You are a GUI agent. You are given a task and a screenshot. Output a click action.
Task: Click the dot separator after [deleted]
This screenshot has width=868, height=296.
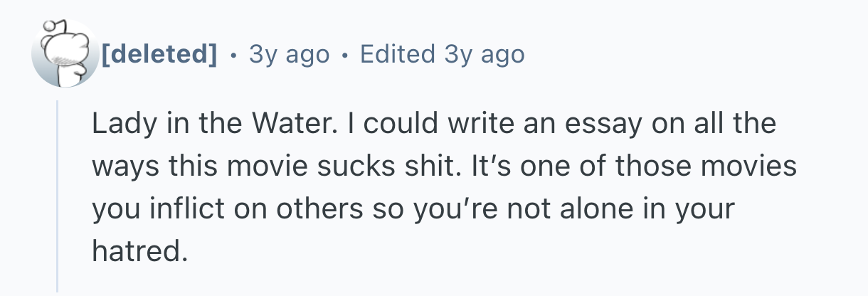(x=234, y=54)
